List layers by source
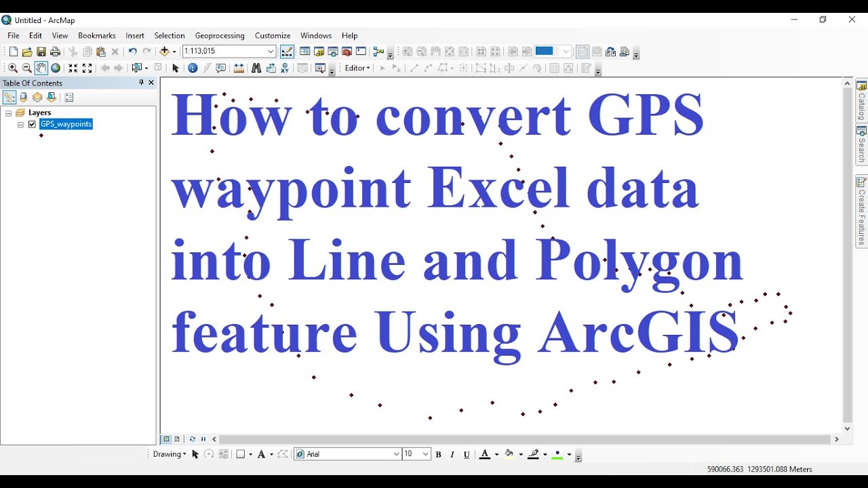This screenshot has width=868, height=488. 24,97
